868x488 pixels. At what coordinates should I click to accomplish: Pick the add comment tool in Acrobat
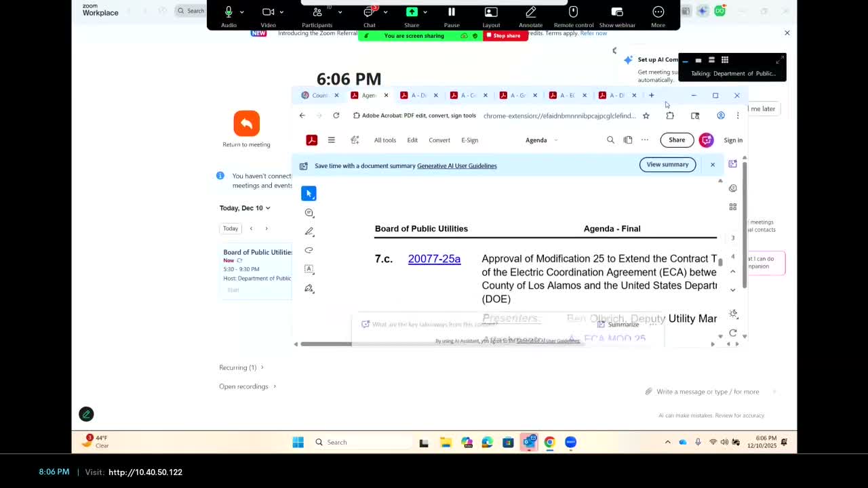coord(309,213)
